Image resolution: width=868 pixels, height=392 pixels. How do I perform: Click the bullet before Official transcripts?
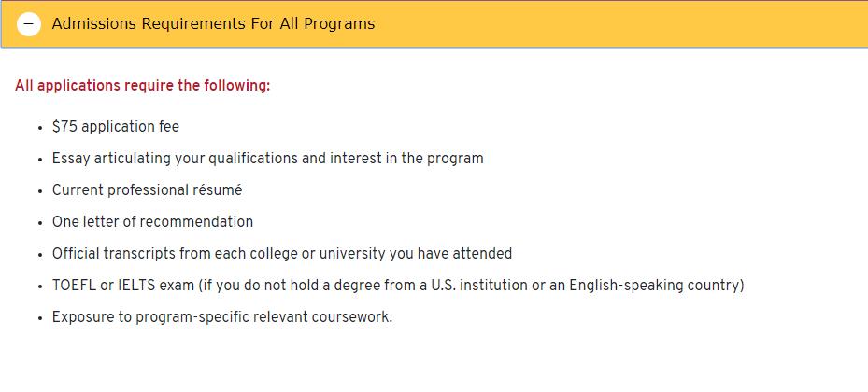tap(40, 255)
